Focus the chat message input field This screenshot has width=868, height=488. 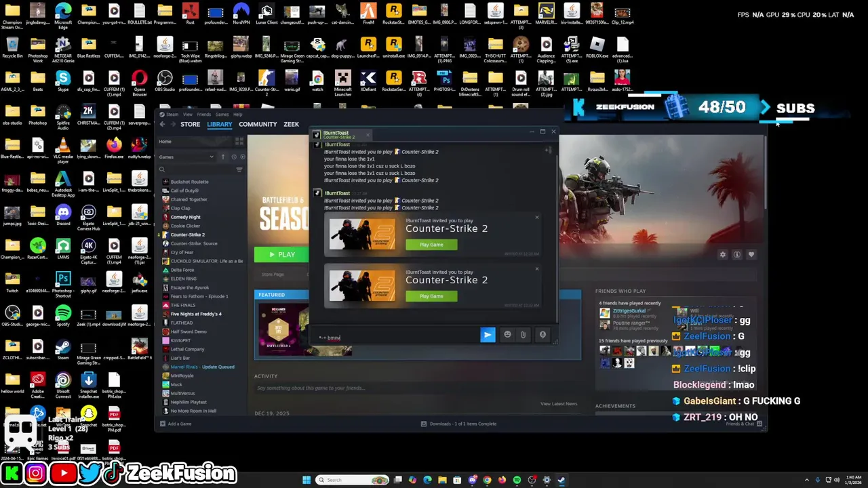point(397,337)
